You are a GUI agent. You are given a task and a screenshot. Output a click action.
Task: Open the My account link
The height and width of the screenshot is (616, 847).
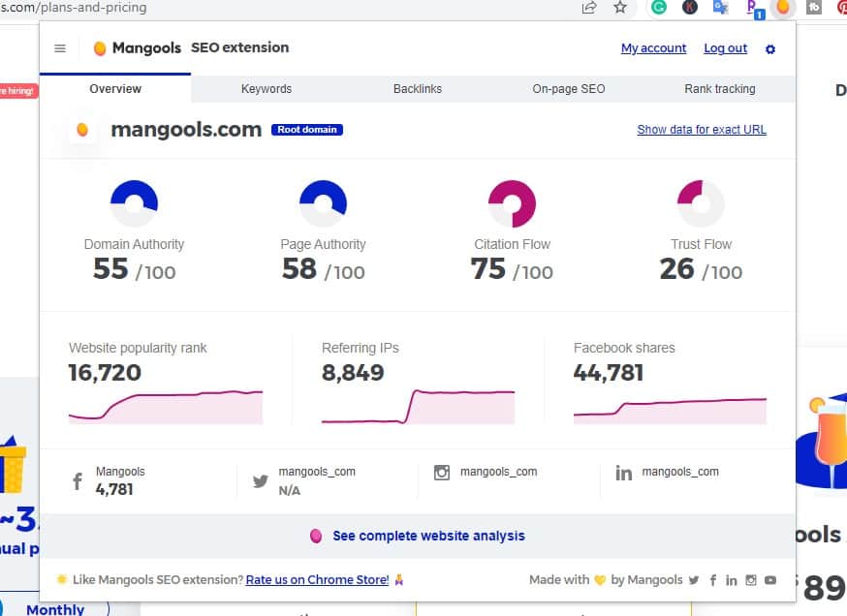point(653,48)
